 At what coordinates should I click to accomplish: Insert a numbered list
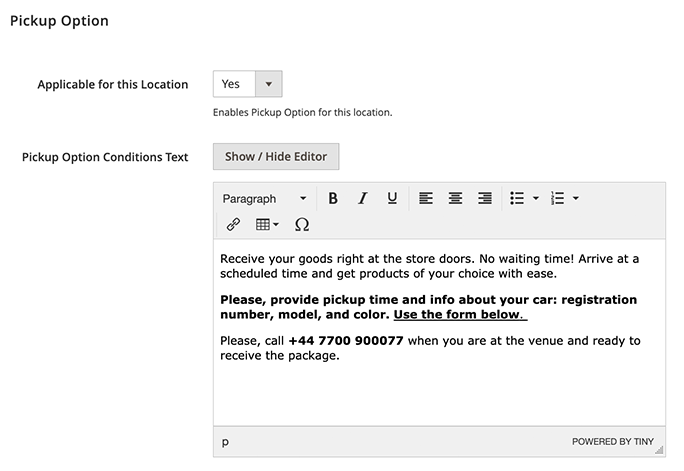[558, 199]
